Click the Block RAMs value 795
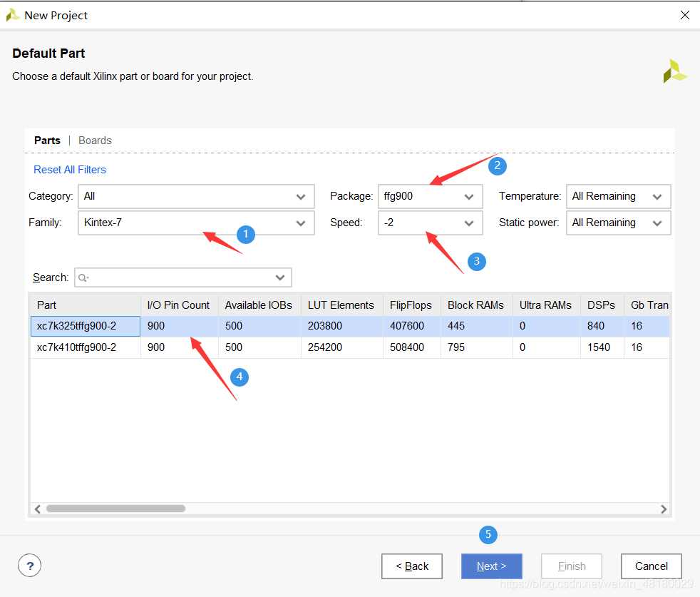Screen dimensions: 700x597 [456, 347]
